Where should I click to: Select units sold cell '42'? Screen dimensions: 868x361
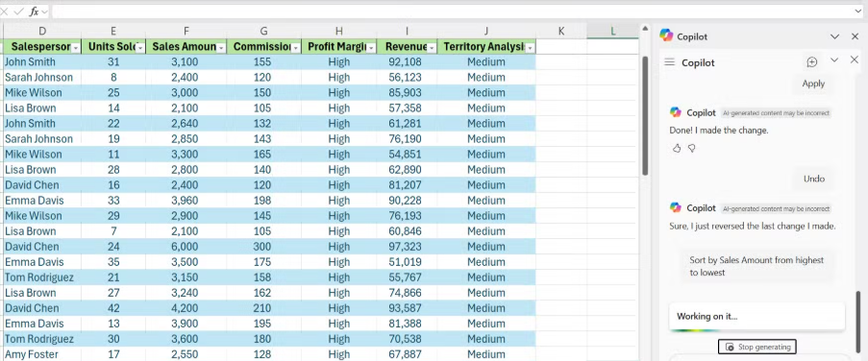(x=113, y=308)
